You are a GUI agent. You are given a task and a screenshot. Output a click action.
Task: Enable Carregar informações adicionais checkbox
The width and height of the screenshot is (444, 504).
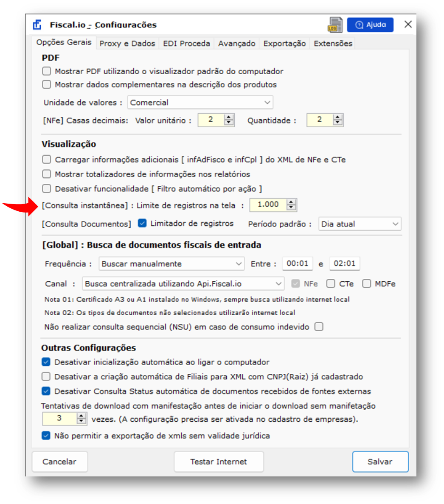pyautogui.click(x=47, y=160)
